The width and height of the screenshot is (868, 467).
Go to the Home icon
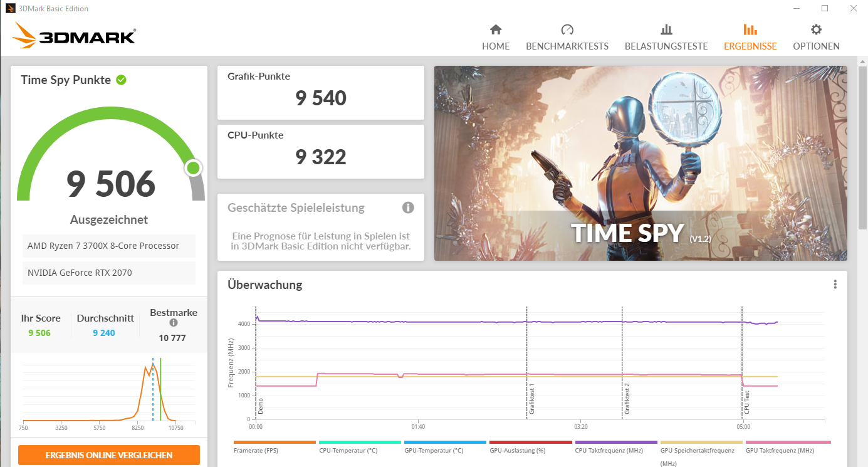[496, 29]
